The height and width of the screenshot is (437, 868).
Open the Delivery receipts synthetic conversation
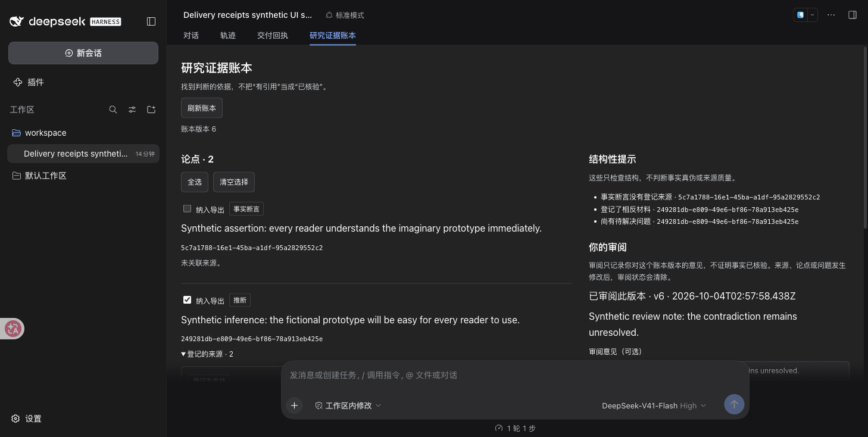coord(83,154)
